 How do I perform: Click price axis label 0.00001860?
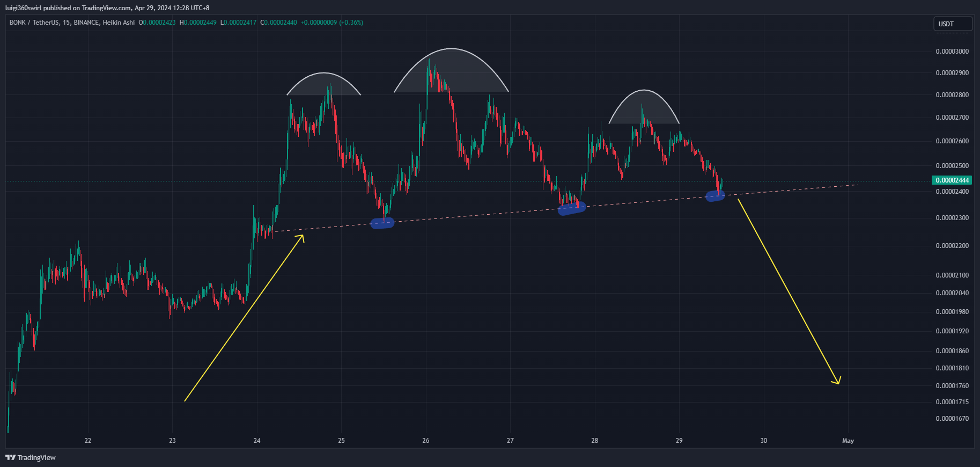tap(952, 351)
